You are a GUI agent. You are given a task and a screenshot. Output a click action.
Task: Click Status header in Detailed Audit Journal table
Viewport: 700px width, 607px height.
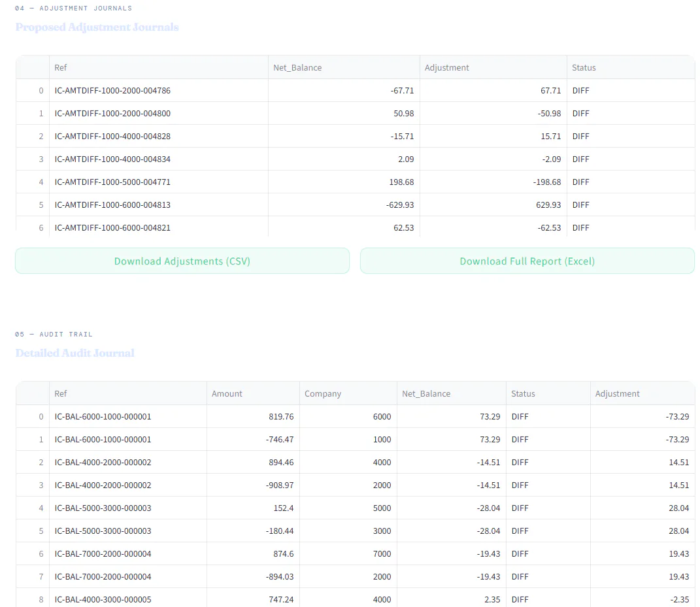pyautogui.click(x=548, y=393)
